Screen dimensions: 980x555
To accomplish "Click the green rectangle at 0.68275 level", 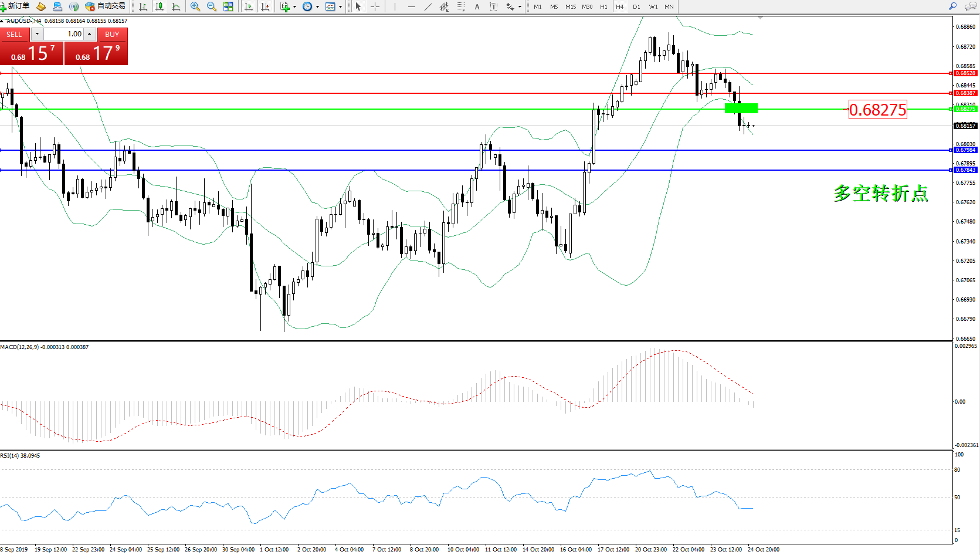I will (x=741, y=108).
